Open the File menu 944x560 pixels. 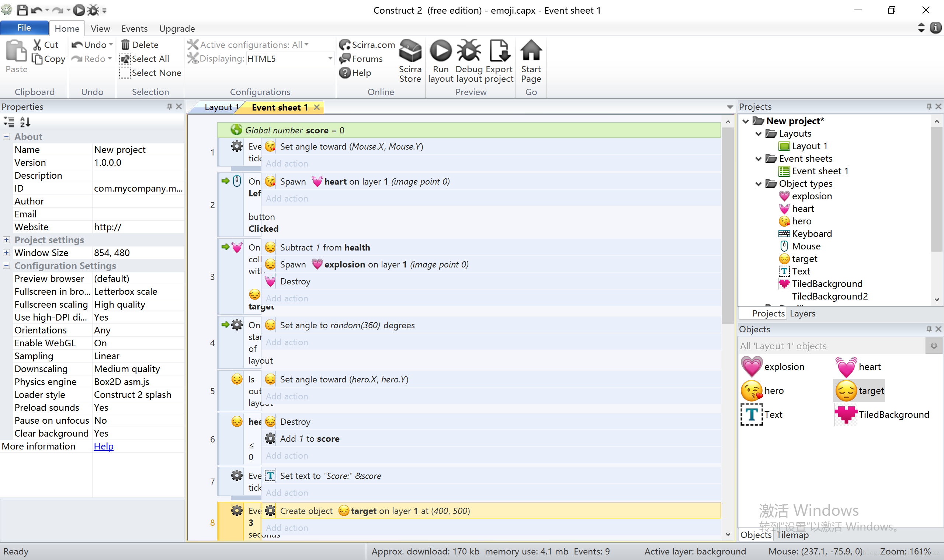pos(24,28)
